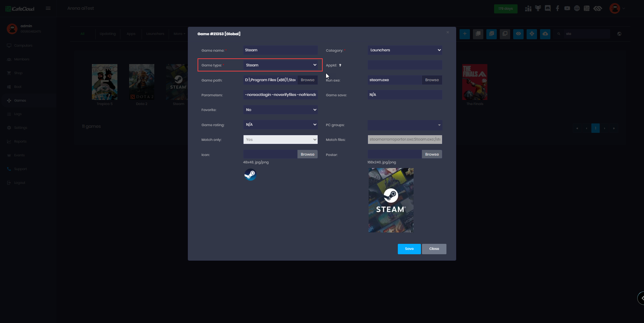Open the PC groups dropdown

point(405,125)
